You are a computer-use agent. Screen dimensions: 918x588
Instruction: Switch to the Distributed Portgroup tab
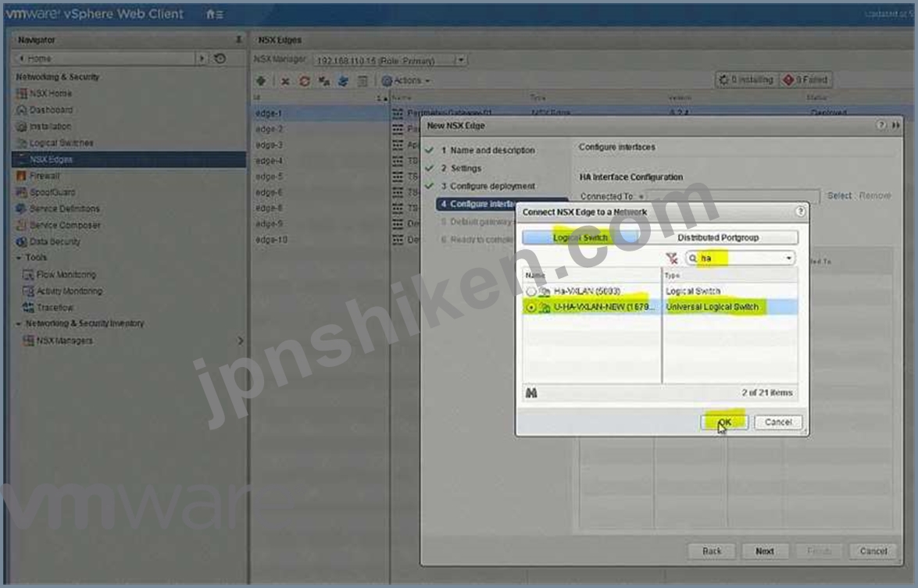718,237
